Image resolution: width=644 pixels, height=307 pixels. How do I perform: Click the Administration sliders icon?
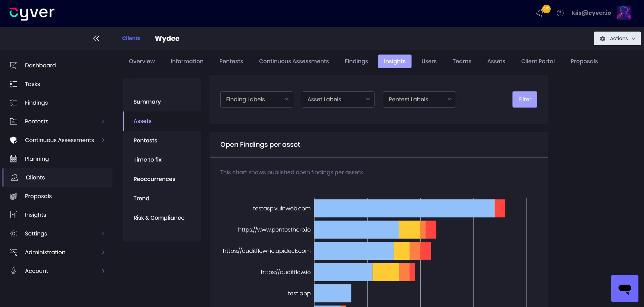point(14,252)
